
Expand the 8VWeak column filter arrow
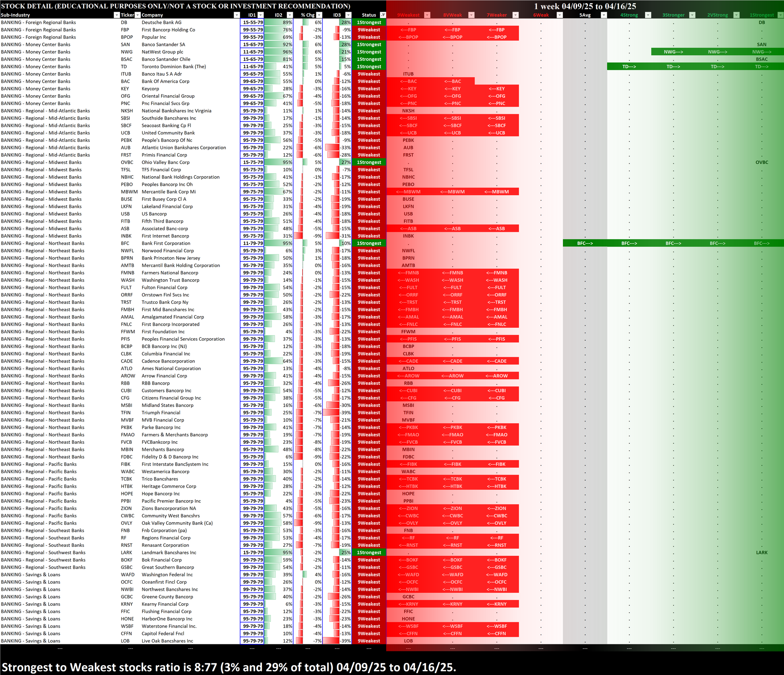tap(472, 15)
